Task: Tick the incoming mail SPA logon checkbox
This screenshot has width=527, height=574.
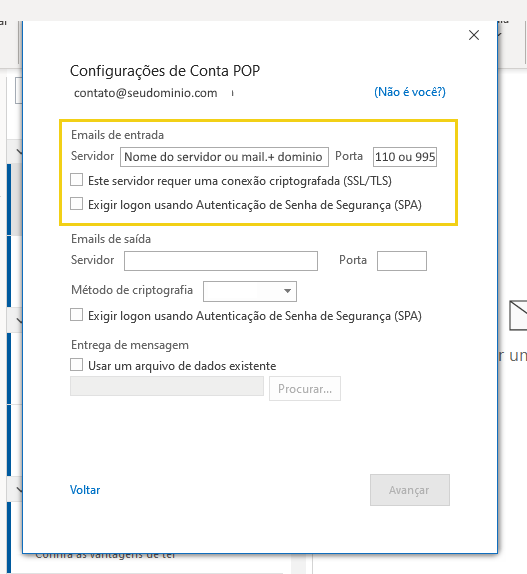Action: (76, 204)
